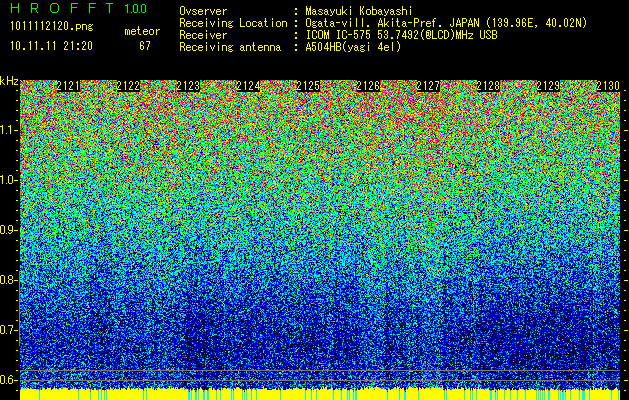Click the meteor label

142,31
